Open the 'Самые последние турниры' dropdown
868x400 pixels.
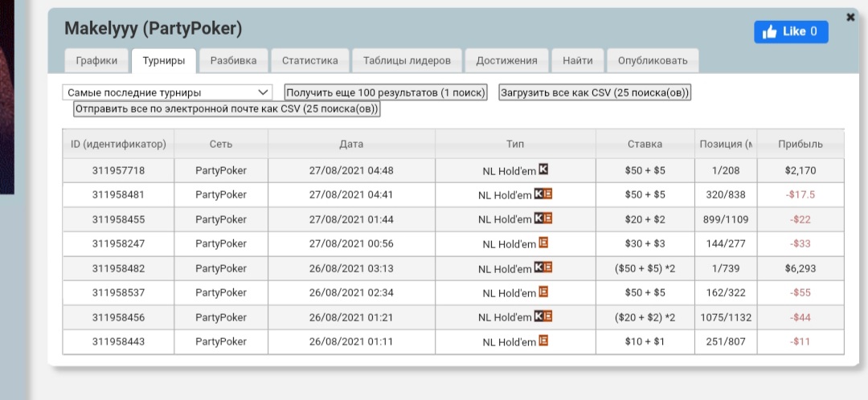[167, 92]
